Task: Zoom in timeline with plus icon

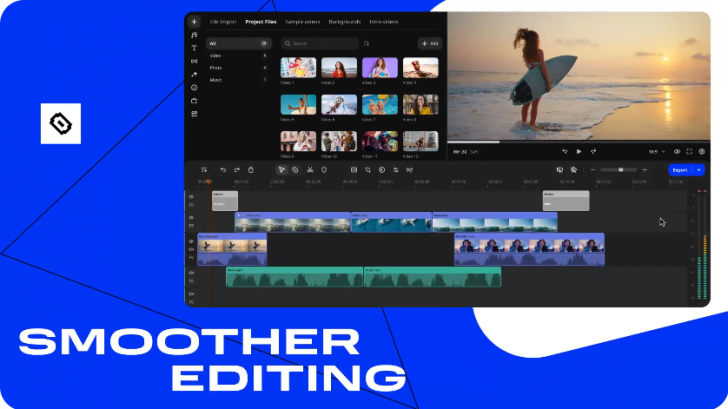Action: tap(644, 170)
